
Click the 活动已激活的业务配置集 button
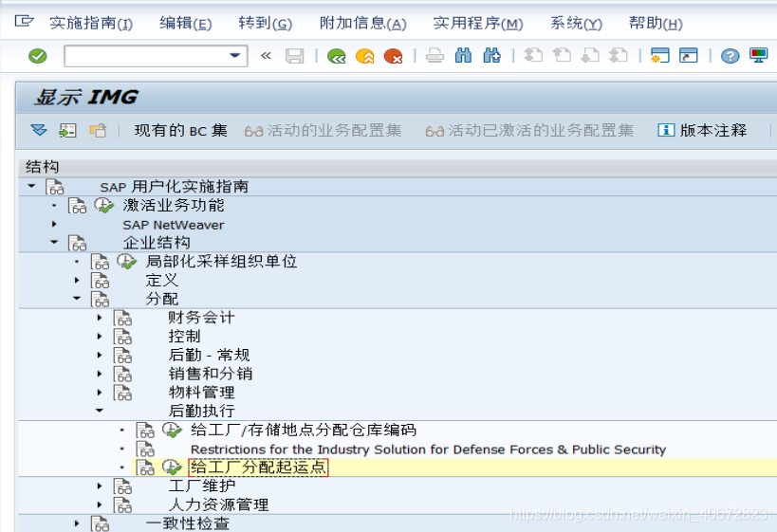529,131
